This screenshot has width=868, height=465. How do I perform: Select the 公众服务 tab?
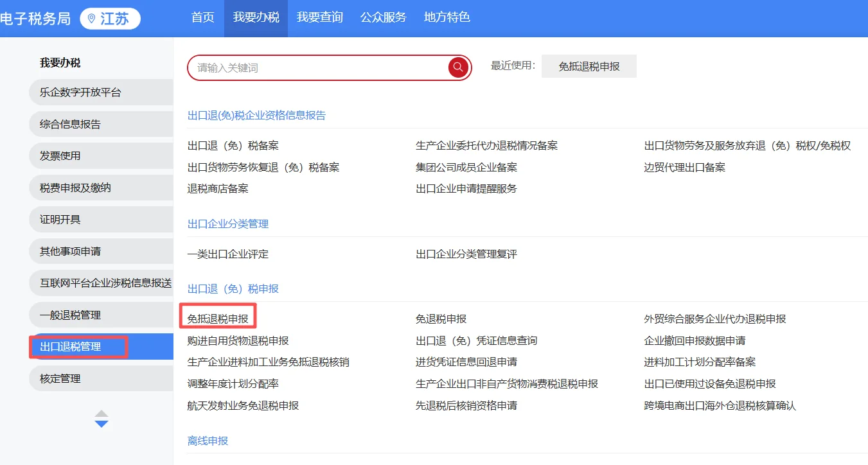pyautogui.click(x=384, y=18)
